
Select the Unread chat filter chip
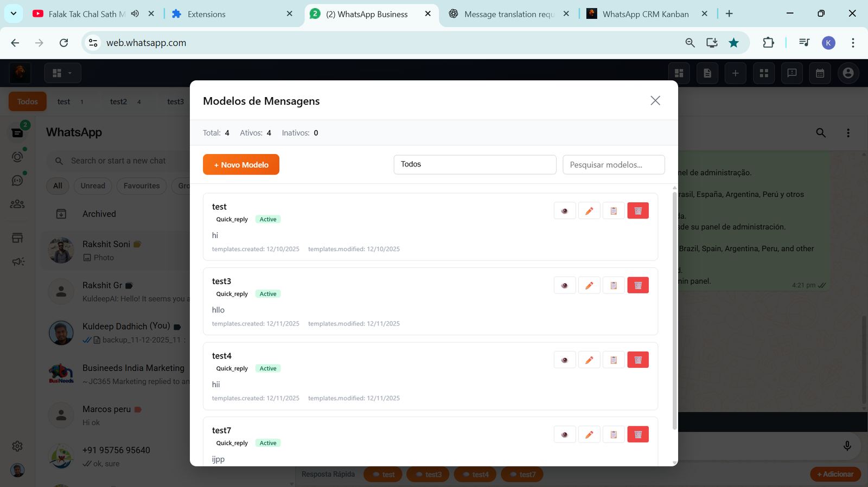coord(93,185)
